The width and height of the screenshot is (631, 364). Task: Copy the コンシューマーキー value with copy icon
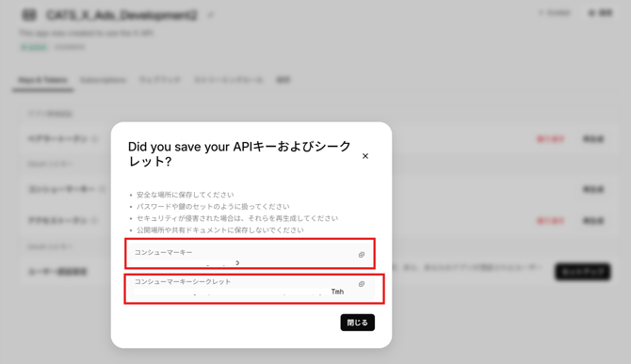point(362,255)
